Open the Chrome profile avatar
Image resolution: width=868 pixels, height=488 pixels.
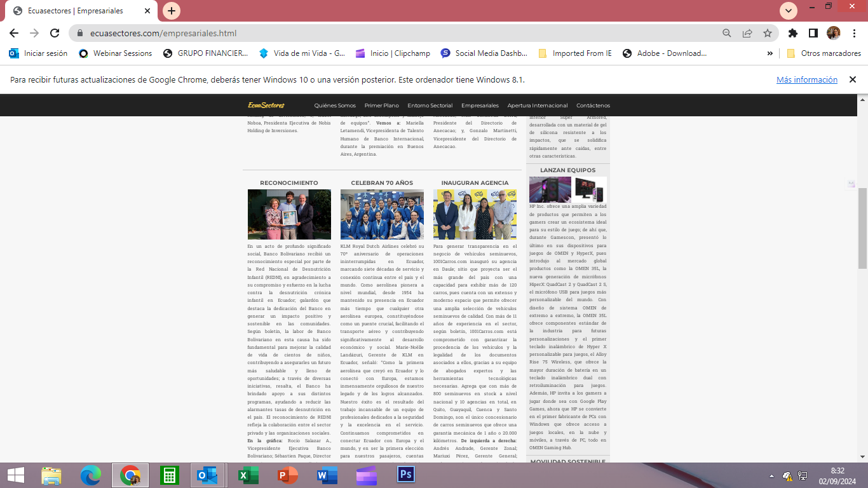pyautogui.click(x=833, y=33)
